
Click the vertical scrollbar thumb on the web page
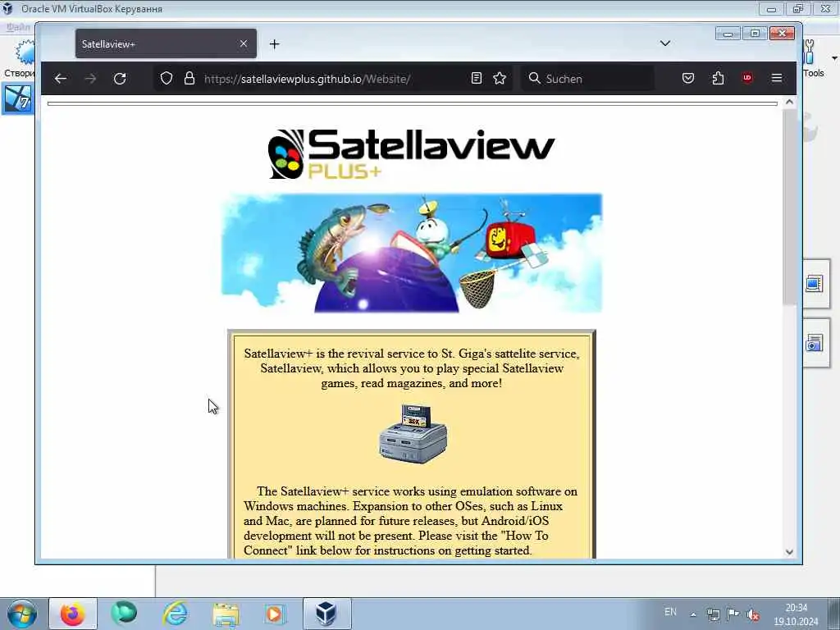pyautogui.click(x=789, y=207)
